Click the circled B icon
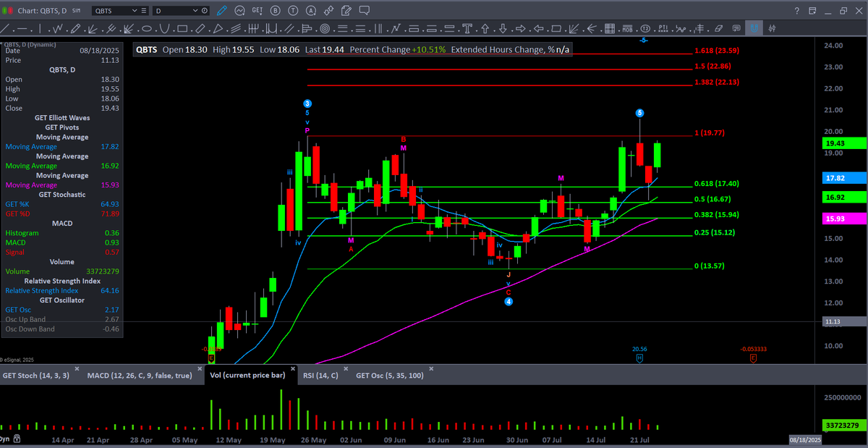This screenshot has width=868, height=448. coord(276,11)
